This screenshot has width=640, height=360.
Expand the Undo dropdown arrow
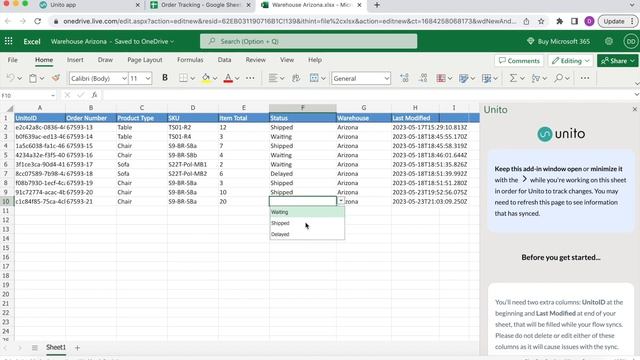[19, 78]
